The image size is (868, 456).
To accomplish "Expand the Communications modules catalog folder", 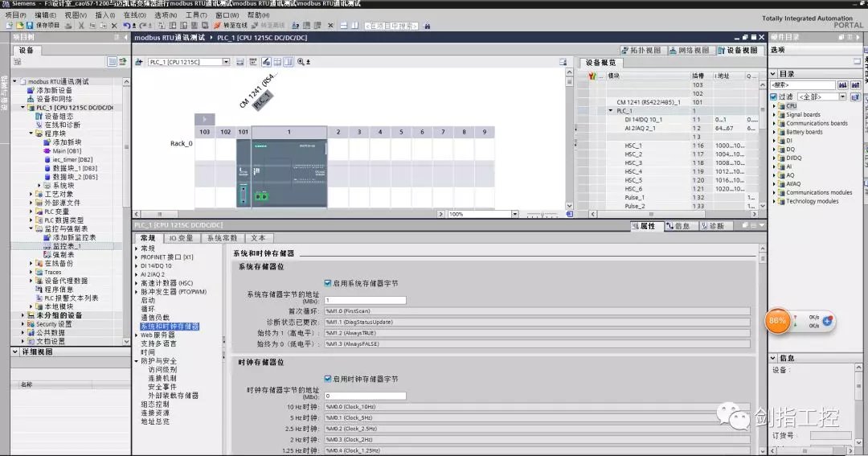I will [774, 193].
